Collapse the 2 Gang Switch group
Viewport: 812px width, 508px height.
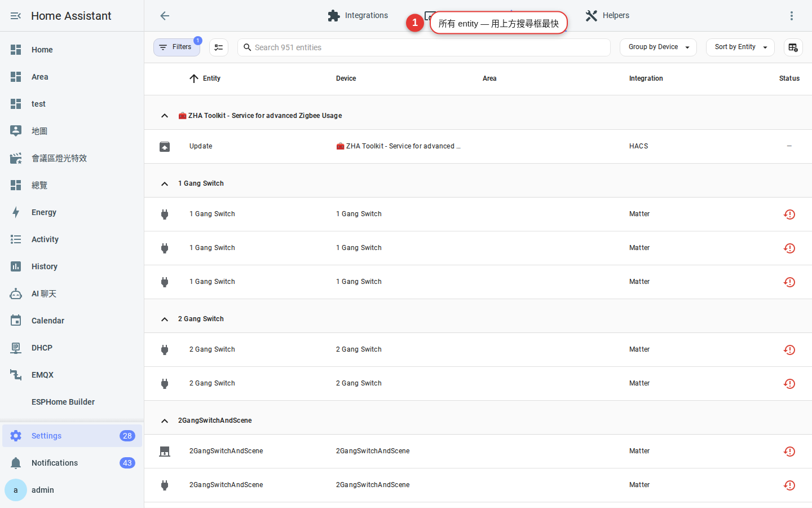[165, 319]
